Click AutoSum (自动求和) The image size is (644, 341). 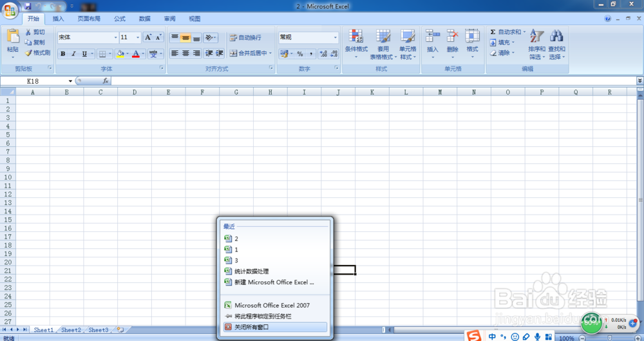point(507,32)
